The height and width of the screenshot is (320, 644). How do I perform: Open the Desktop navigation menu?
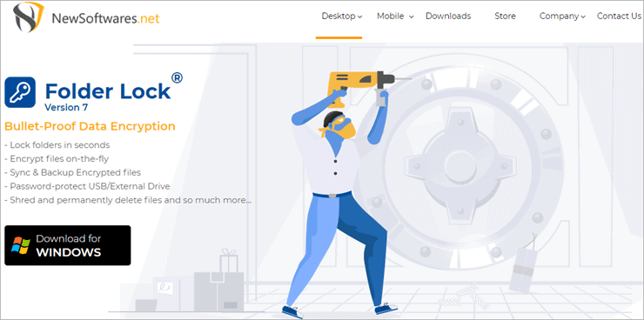(339, 16)
